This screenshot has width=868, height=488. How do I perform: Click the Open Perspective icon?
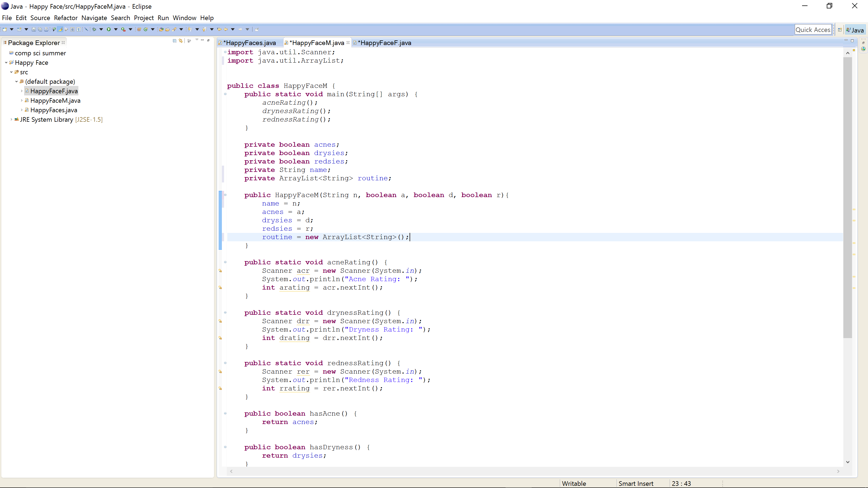pos(840,30)
